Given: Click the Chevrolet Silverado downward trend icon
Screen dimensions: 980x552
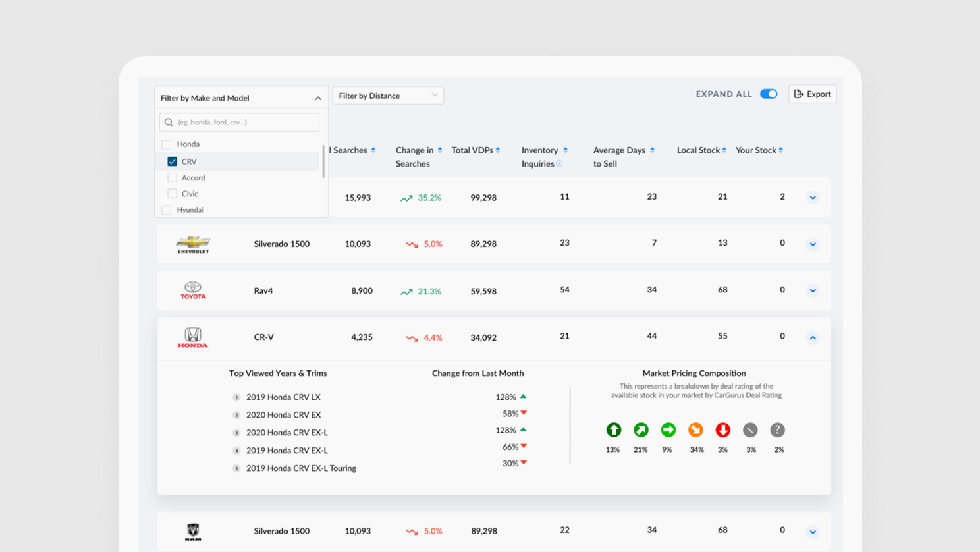Looking at the screenshot, I should coord(412,244).
